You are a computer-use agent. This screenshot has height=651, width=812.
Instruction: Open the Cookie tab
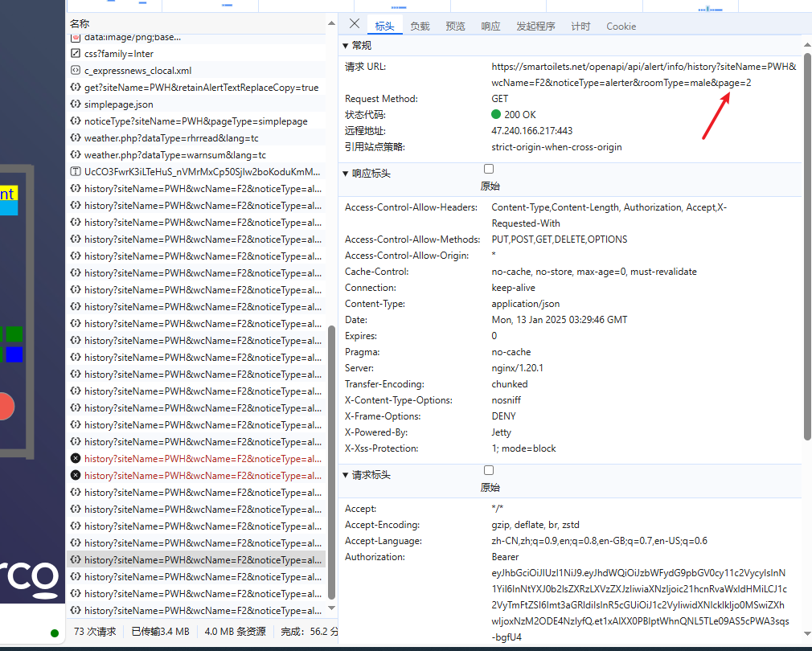coord(621,27)
